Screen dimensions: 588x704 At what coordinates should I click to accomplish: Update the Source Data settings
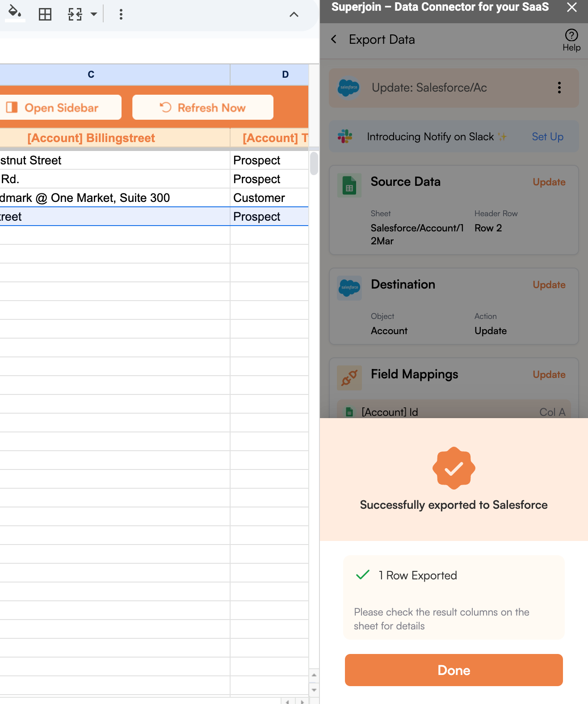pyautogui.click(x=549, y=182)
